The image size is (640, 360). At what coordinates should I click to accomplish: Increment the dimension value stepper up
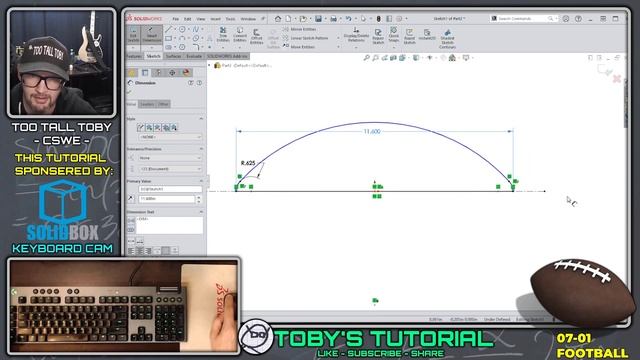tap(199, 198)
